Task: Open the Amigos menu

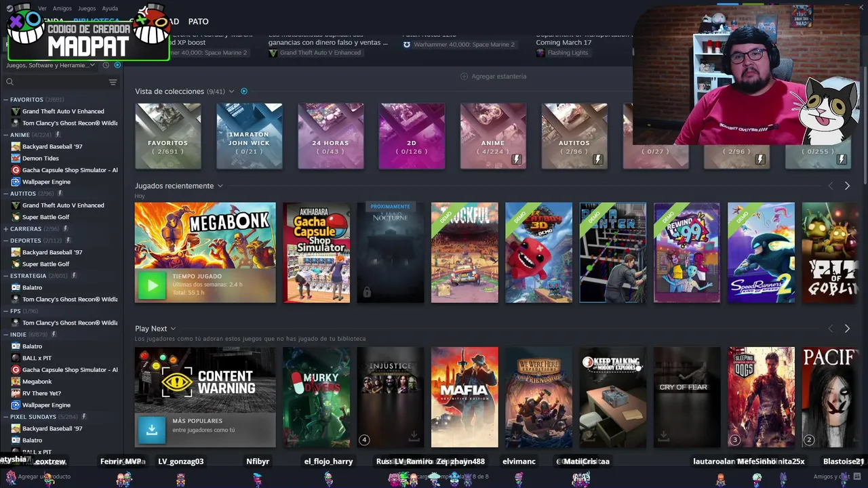Action: 62,8
